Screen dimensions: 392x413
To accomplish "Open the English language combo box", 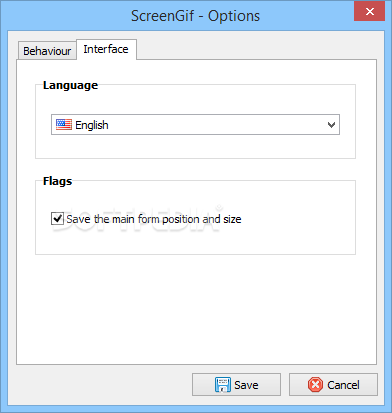I will 195,125.
